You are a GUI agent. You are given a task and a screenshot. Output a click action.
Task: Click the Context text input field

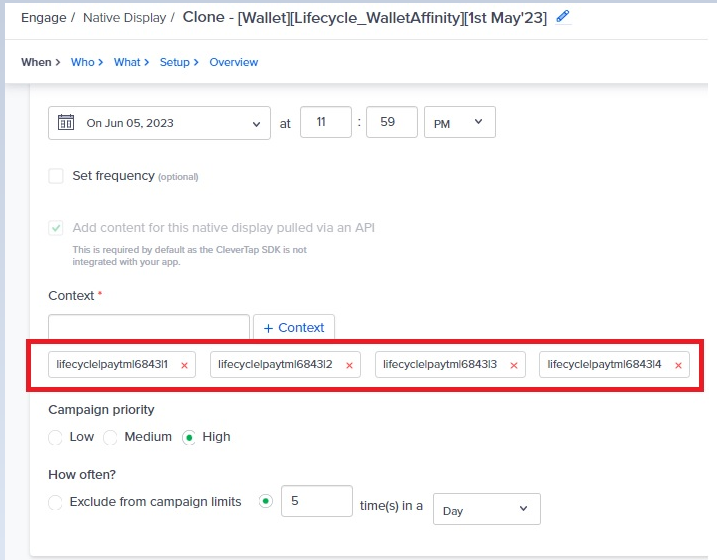149,326
